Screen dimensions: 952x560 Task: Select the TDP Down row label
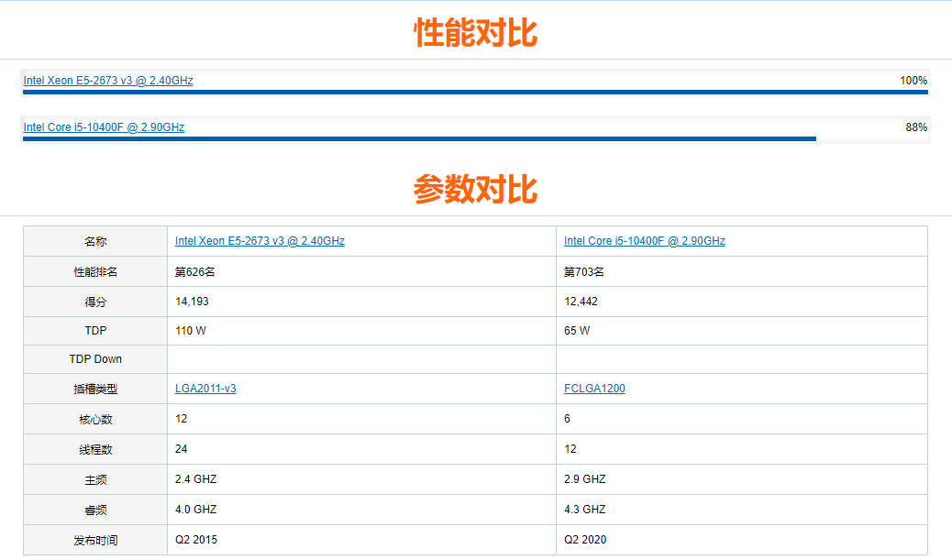pyautogui.click(x=95, y=359)
